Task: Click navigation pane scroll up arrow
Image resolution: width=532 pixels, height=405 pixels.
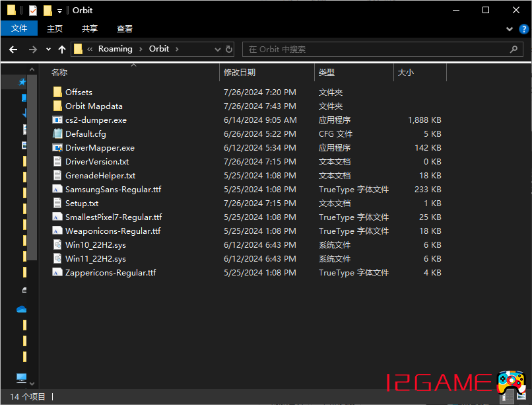Action: (x=32, y=69)
